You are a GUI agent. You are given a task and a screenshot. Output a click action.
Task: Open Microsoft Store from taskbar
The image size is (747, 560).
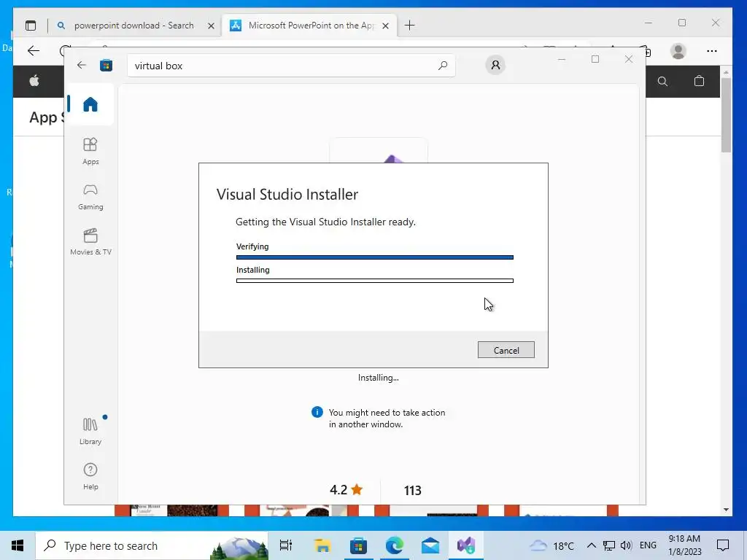358,545
